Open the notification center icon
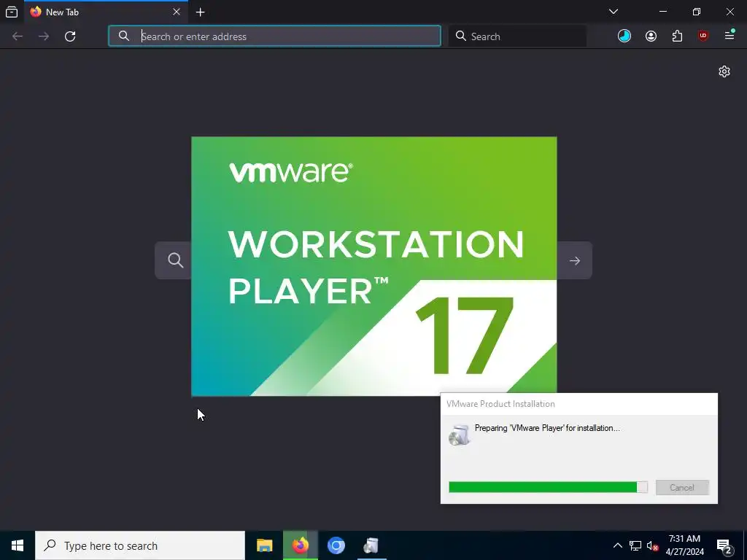Viewport: 747px width, 560px height. pyautogui.click(x=724, y=545)
